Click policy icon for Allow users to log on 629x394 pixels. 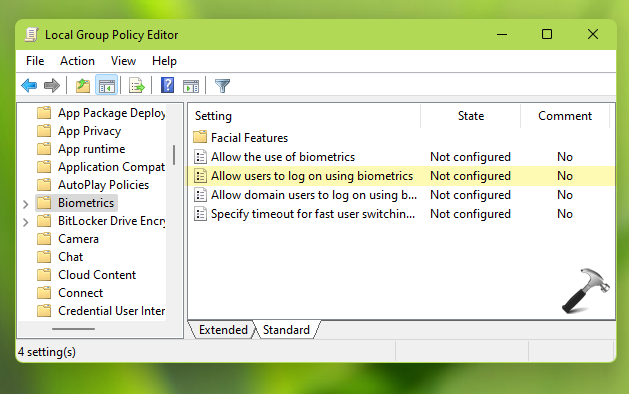pos(200,176)
